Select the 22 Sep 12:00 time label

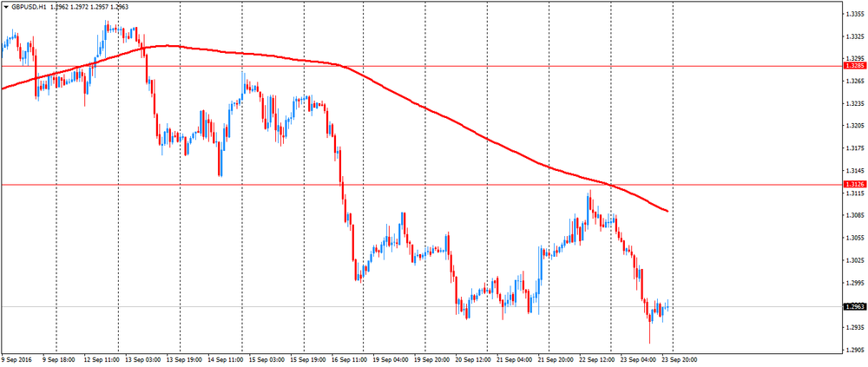(598, 359)
